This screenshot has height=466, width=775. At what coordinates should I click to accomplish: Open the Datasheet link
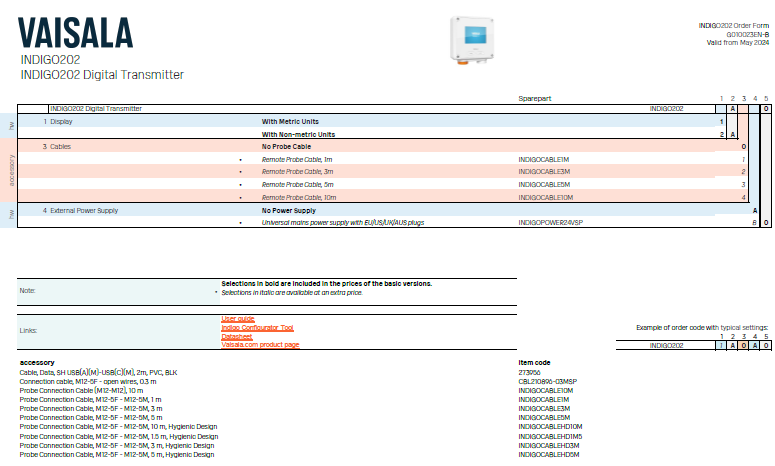click(x=237, y=337)
